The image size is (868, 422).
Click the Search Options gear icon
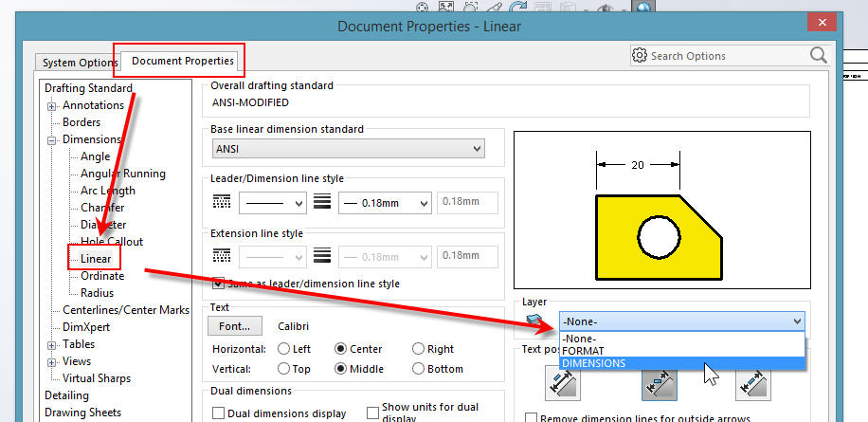640,56
